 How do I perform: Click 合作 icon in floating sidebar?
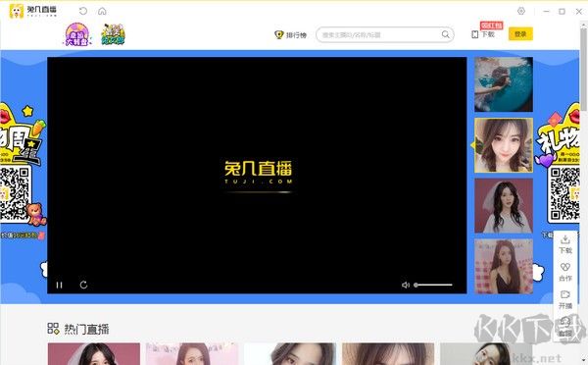(x=565, y=272)
